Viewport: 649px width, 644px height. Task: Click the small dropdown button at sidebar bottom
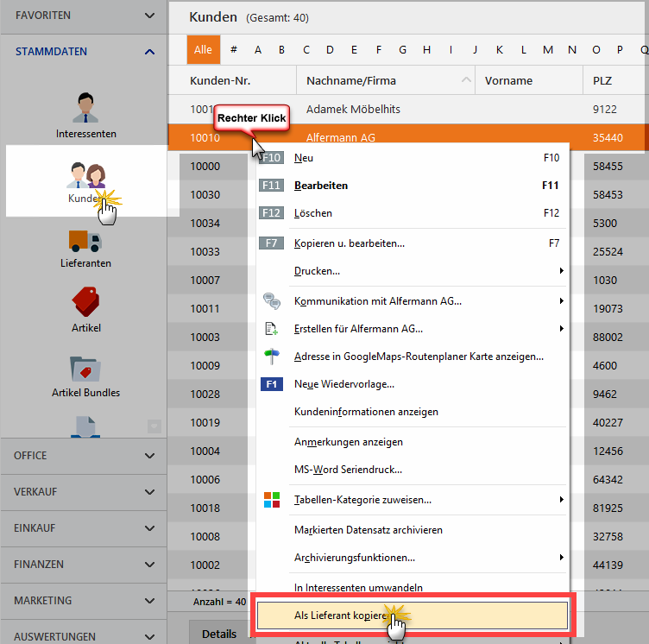tap(154, 426)
